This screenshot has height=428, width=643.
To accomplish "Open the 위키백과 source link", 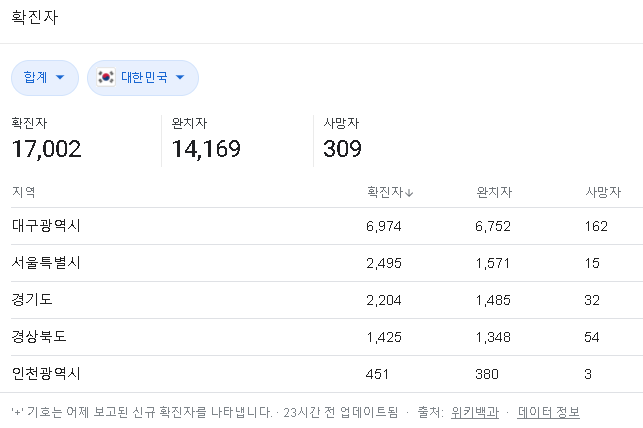I will click(x=474, y=412).
